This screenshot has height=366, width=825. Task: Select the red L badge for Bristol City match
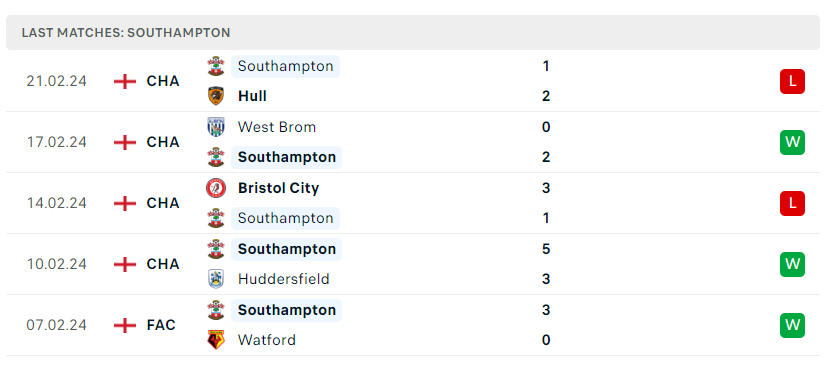[x=792, y=204]
